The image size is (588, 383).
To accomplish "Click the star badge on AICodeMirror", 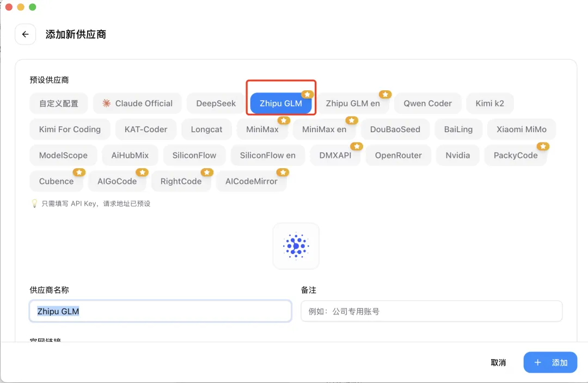I will 283,172.
